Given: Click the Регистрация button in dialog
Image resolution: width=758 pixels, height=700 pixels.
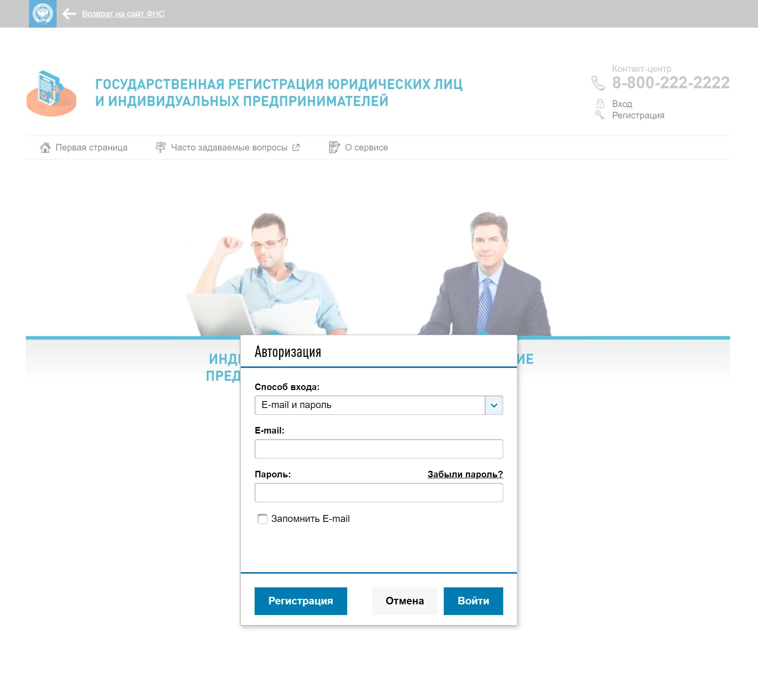Looking at the screenshot, I should (300, 600).
